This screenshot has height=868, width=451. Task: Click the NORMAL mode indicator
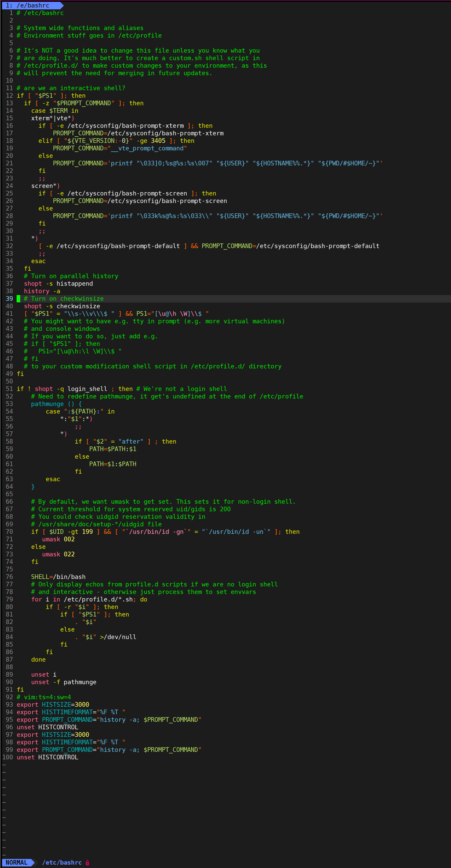[17, 863]
